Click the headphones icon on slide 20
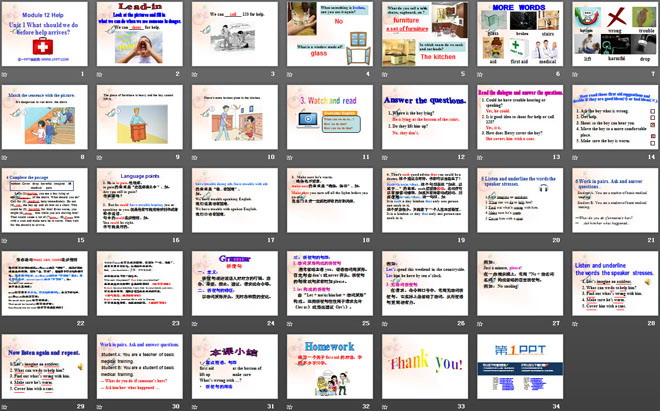This screenshot has width=660, height=411. tap(544, 214)
